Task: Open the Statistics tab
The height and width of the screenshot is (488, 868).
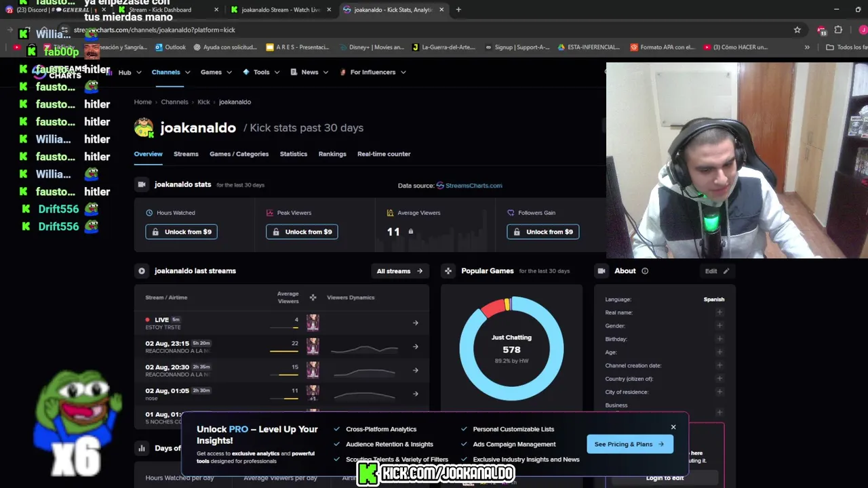Action: pos(294,154)
